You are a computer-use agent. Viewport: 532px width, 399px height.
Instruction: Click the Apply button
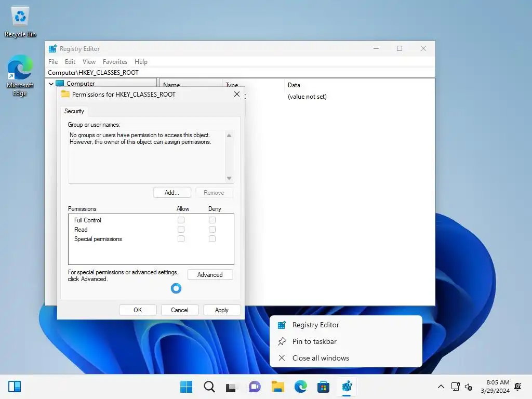coord(221,310)
